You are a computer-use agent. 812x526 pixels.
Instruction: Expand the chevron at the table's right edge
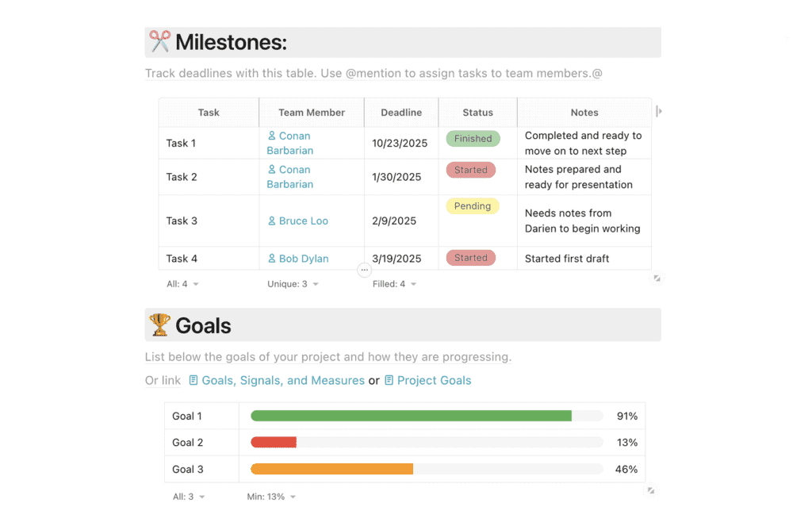click(659, 112)
